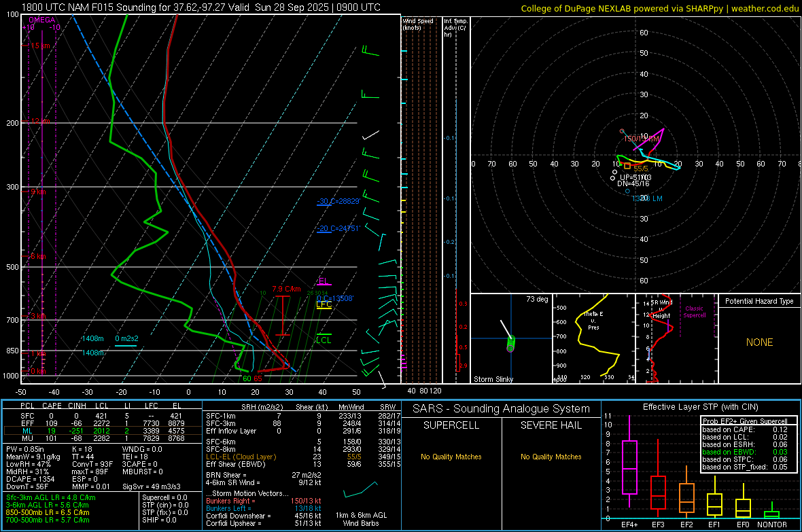Click the 'PW = 0.85in' value
This screenshot has width=802, height=532.
25,449
